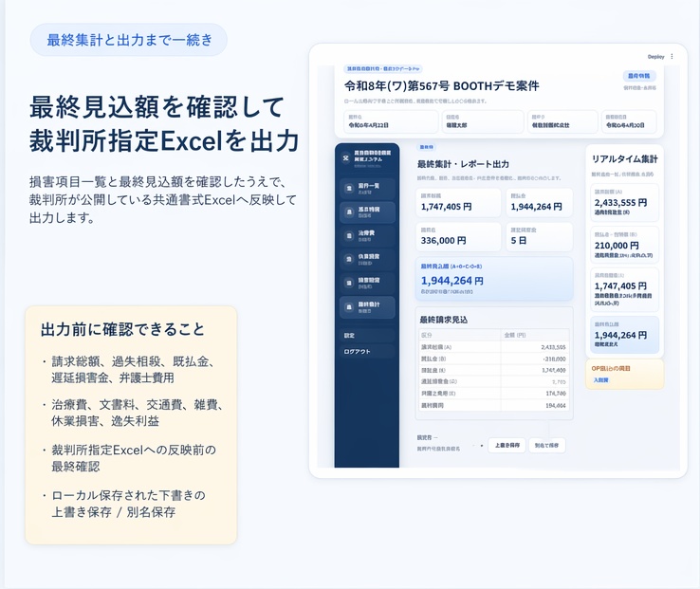Image resolution: width=700 pixels, height=589 pixels.
Task: Click the blue tag above the case title
Action: coord(383,69)
